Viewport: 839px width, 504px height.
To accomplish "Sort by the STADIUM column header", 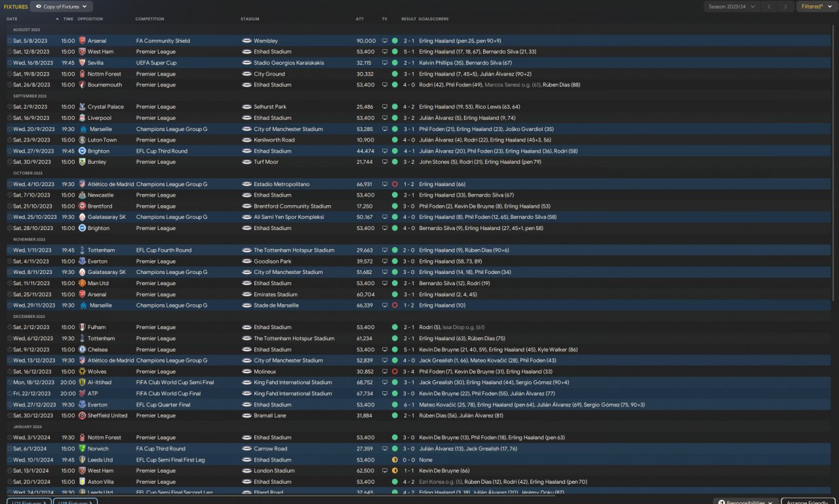I will tap(249, 19).
